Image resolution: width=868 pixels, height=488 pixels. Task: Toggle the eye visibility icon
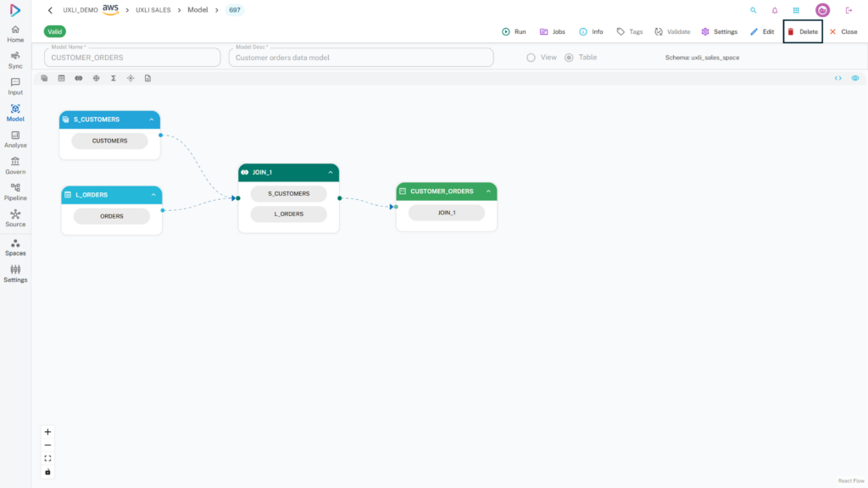coord(855,78)
